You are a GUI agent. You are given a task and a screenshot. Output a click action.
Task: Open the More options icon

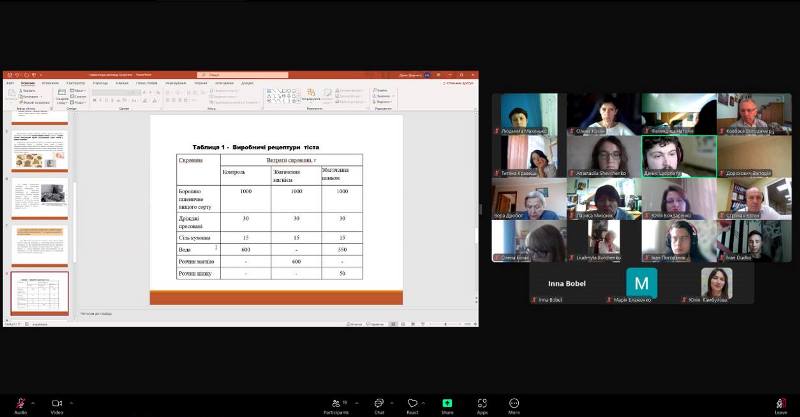(514, 402)
